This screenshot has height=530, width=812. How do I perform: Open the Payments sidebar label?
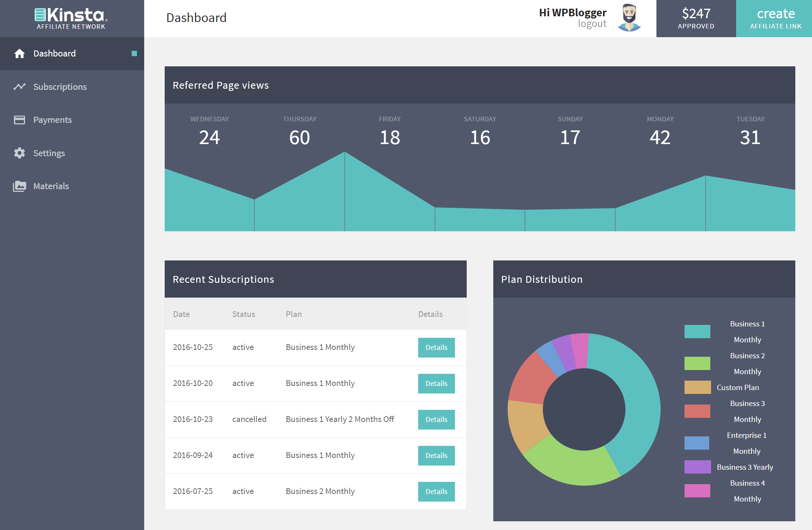pos(52,120)
